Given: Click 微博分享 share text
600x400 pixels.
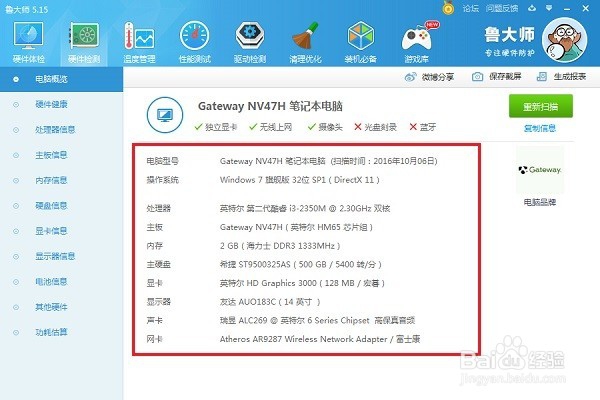Looking at the screenshot, I should click(438, 77).
